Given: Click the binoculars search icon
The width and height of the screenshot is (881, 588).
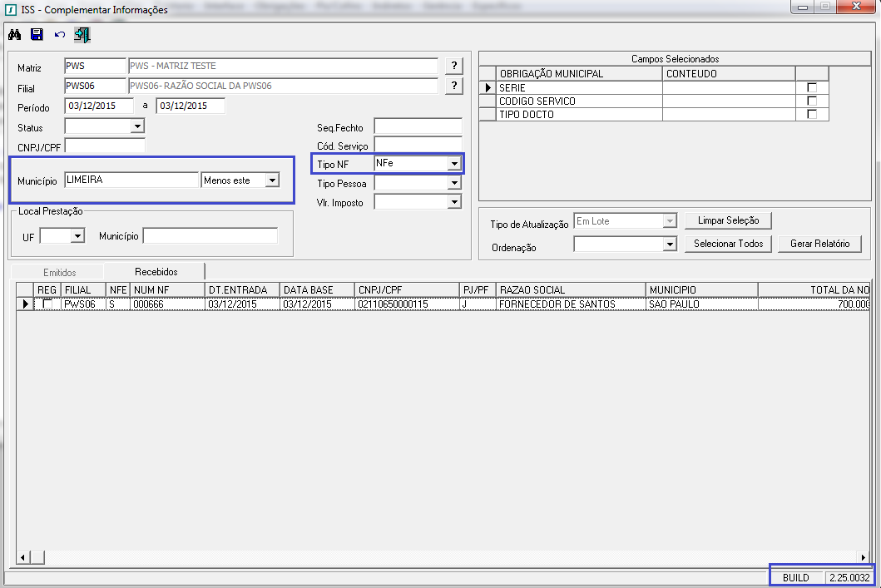Looking at the screenshot, I should (x=14, y=35).
